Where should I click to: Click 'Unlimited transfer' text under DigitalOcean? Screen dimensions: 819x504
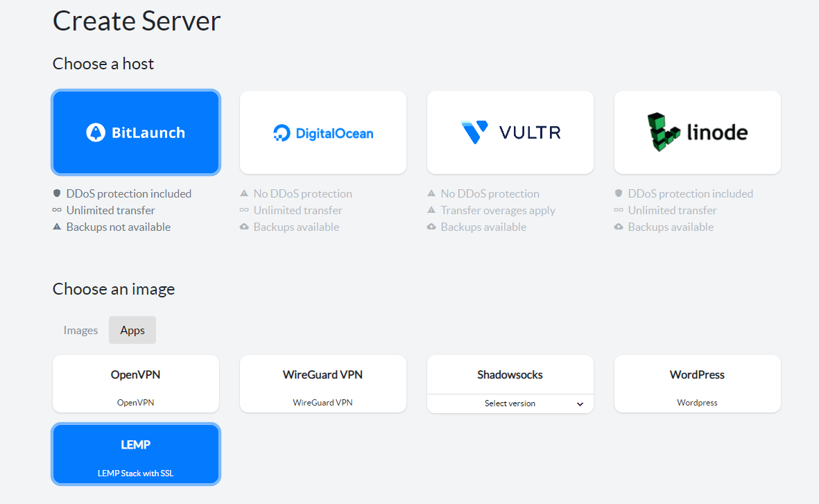pos(298,211)
